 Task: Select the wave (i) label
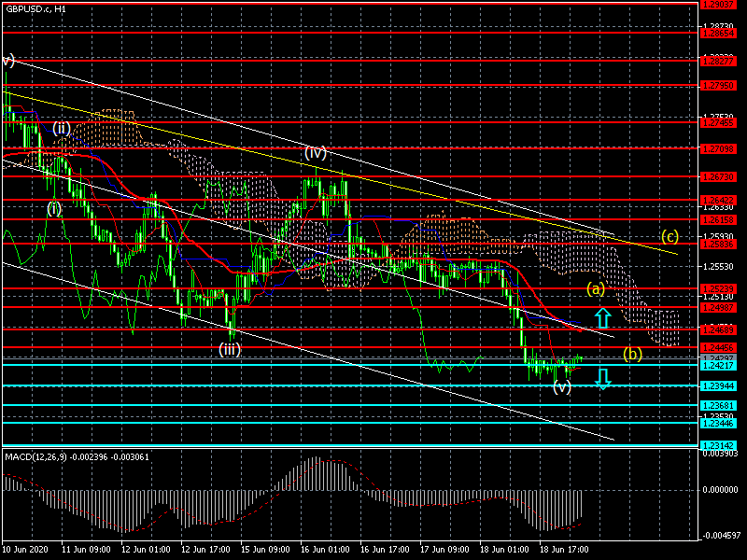[x=54, y=208]
